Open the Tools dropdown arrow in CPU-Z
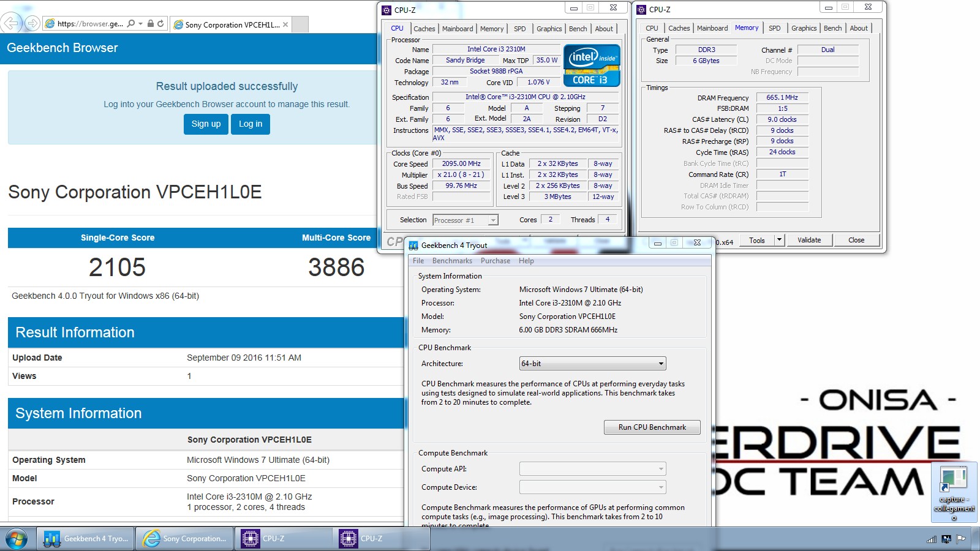 tap(779, 240)
